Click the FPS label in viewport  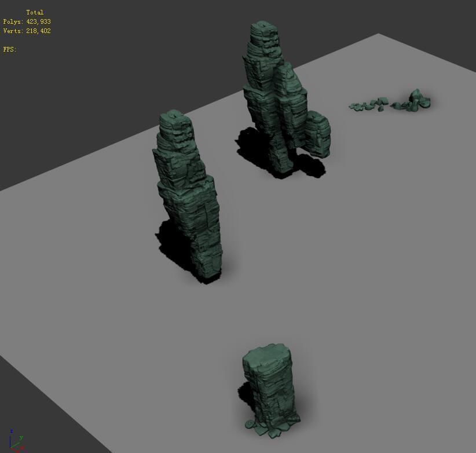(x=10, y=49)
